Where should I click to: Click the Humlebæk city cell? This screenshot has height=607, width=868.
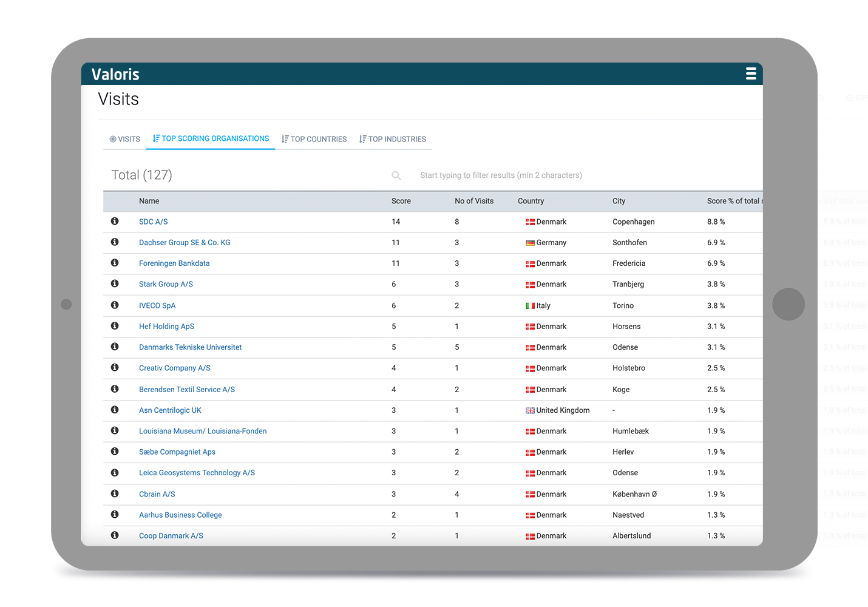[631, 431]
